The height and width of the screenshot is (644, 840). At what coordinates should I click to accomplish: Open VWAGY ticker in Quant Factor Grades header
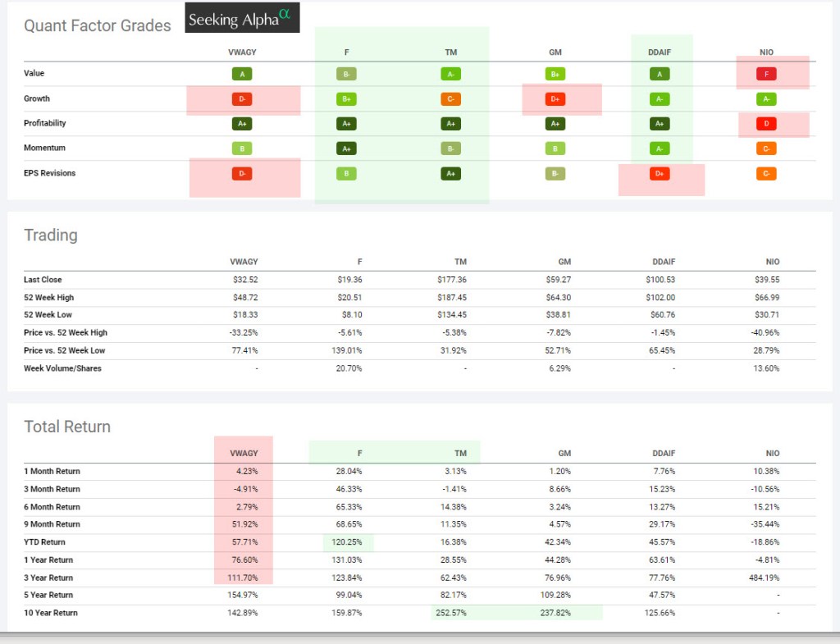(242, 51)
